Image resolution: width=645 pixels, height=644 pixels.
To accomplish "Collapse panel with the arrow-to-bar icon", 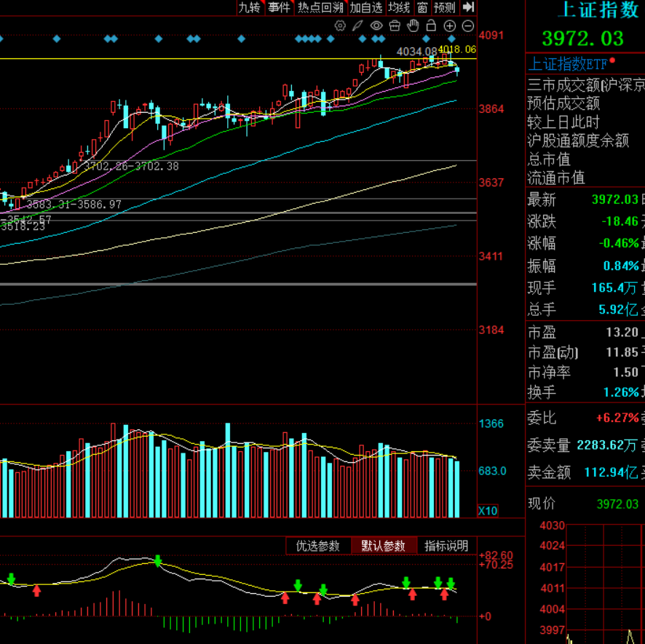I will click(468, 7).
